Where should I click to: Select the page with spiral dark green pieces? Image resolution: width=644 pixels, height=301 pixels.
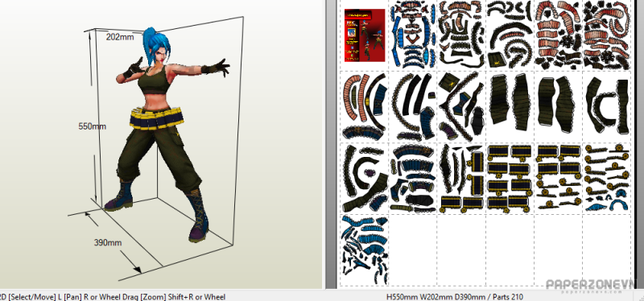(x=365, y=178)
